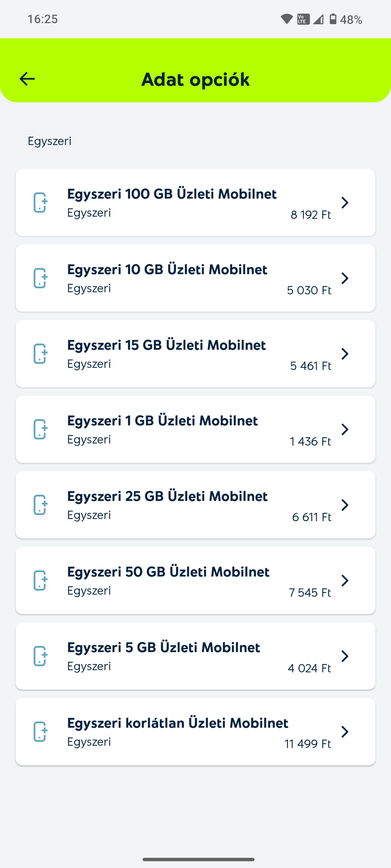Expand the 5 GB option chevron

click(x=345, y=656)
